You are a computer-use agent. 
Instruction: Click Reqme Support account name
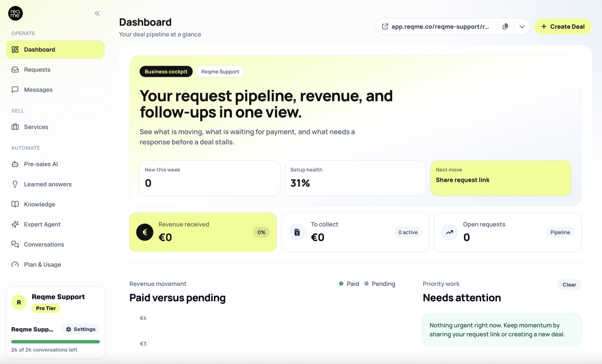pos(58,297)
